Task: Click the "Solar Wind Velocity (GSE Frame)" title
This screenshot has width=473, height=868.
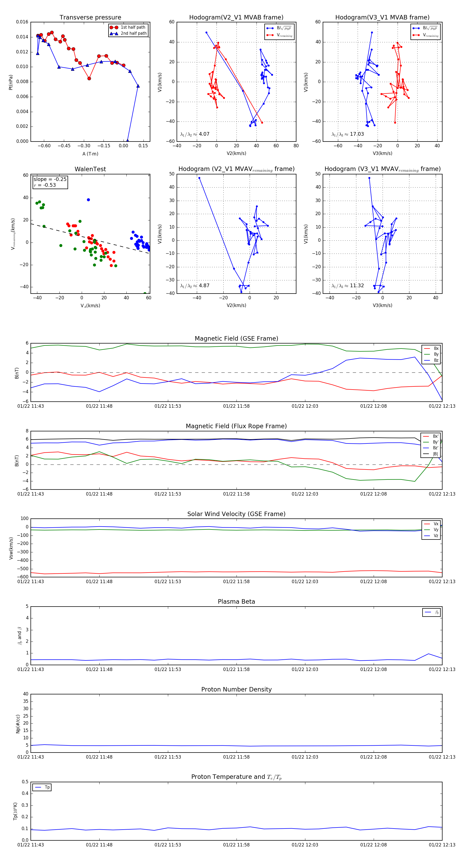Action: pyautogui.click(x=236, y=514)
